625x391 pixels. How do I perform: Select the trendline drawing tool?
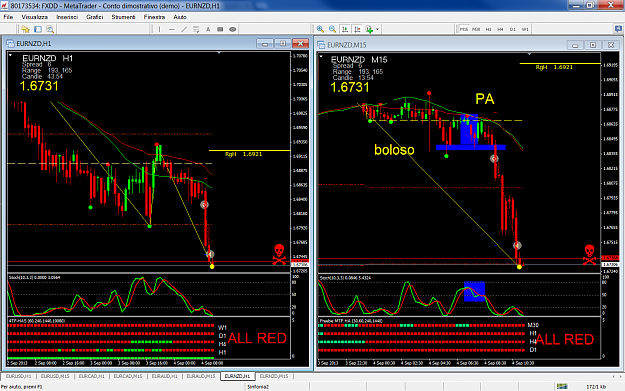pos(184,29)
